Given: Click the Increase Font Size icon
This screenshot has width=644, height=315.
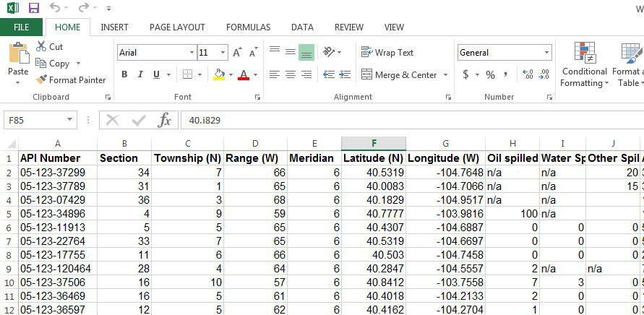Looking at the screenshot, I should pyautogui.click(x=237, y=53).
